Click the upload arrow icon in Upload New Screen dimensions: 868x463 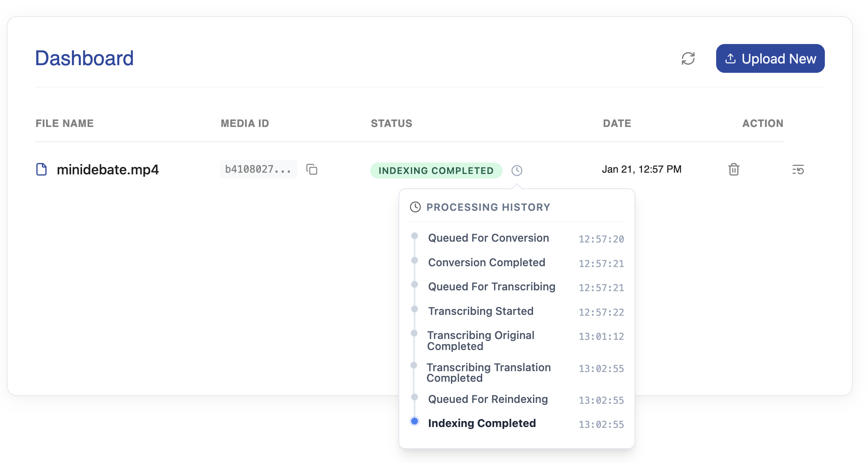tap(731, 58)
